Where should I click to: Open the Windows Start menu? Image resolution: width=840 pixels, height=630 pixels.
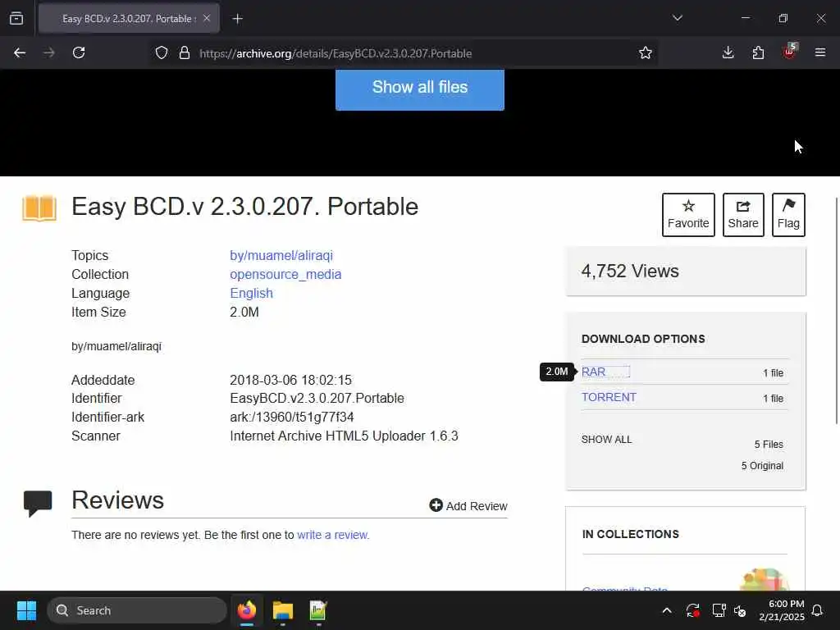click(x=26, y=610)
